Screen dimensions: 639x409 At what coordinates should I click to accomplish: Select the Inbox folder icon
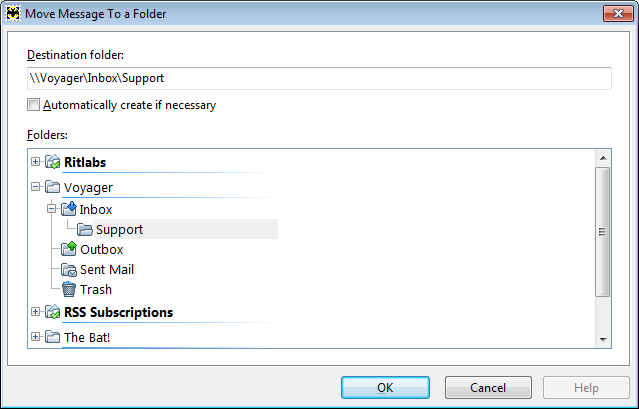click(68, 209)
